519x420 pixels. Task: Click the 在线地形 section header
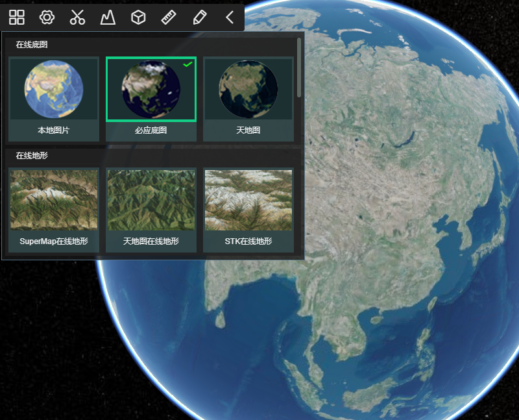32,156
